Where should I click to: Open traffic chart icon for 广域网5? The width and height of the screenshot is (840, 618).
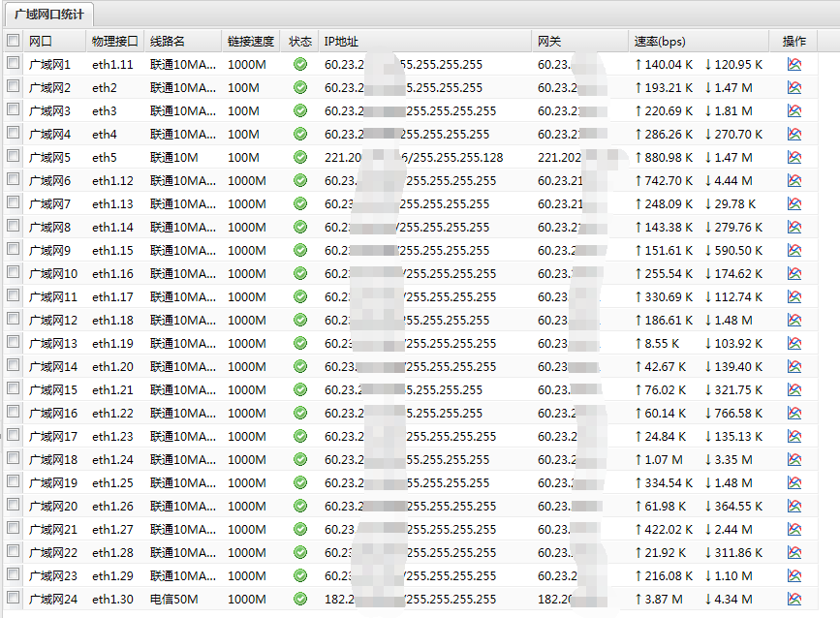coord(794,158)
